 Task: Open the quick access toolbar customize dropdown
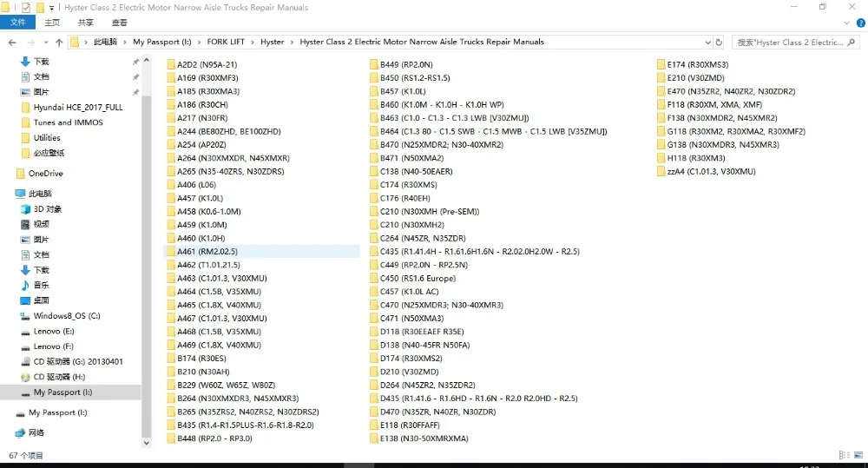tap(51, 8)
